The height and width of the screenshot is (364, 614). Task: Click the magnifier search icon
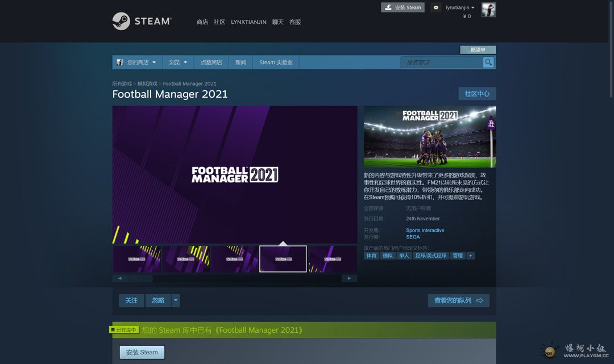click(x=488, y=62)
